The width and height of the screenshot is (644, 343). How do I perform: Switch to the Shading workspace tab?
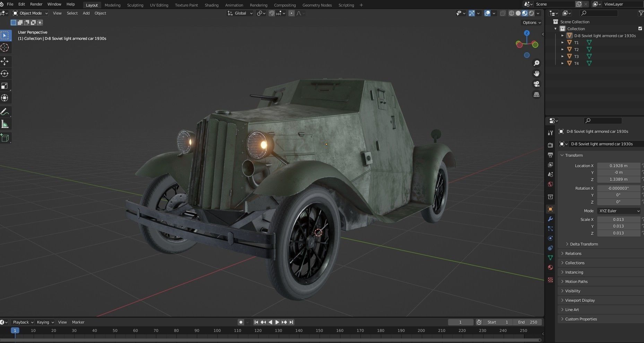(x=211, y=5)
